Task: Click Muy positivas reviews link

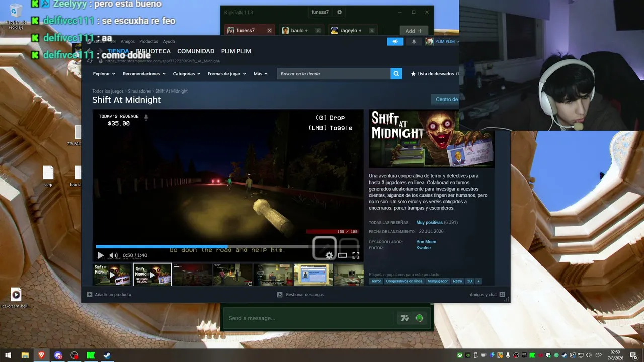Action: (x=429, y=222)
